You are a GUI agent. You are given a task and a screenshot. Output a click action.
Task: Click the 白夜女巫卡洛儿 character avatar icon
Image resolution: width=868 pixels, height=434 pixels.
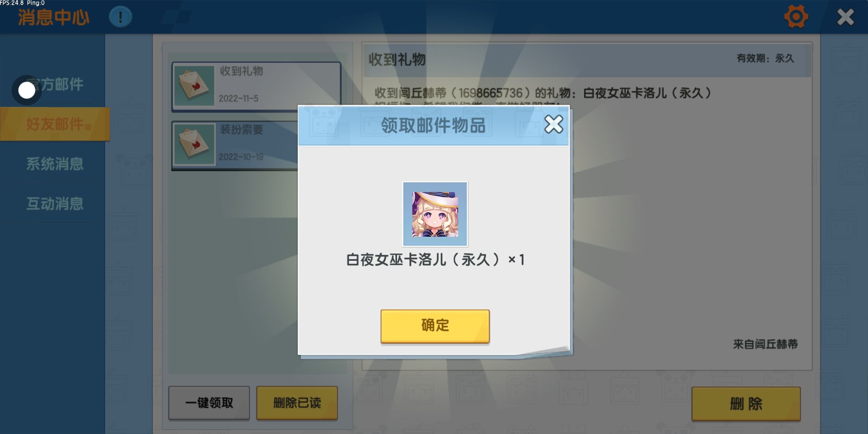[x=435, y=214]
